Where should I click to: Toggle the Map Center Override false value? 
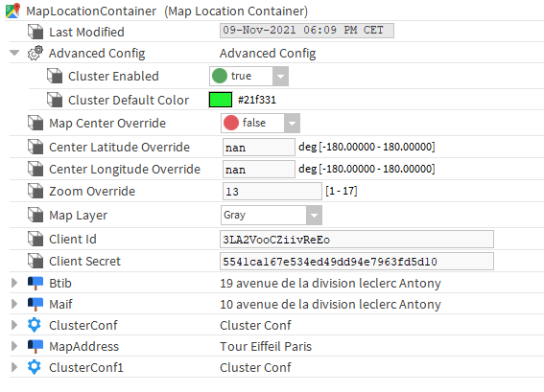pos(260,123)
